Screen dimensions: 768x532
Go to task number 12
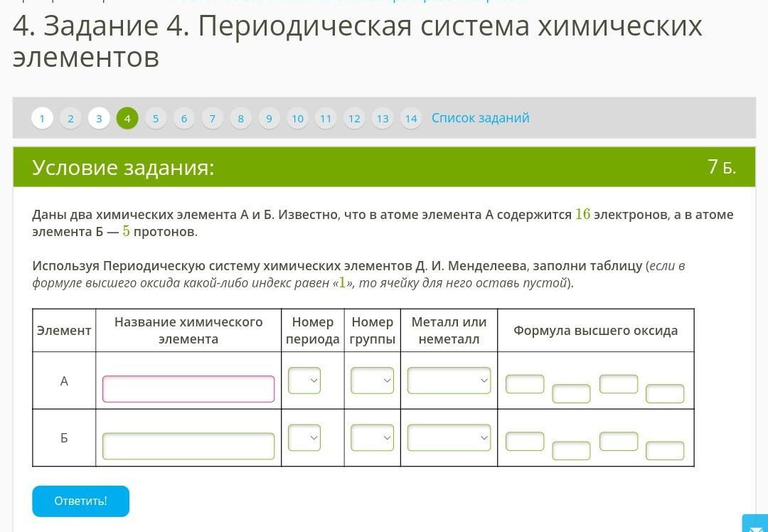point(355,119)
